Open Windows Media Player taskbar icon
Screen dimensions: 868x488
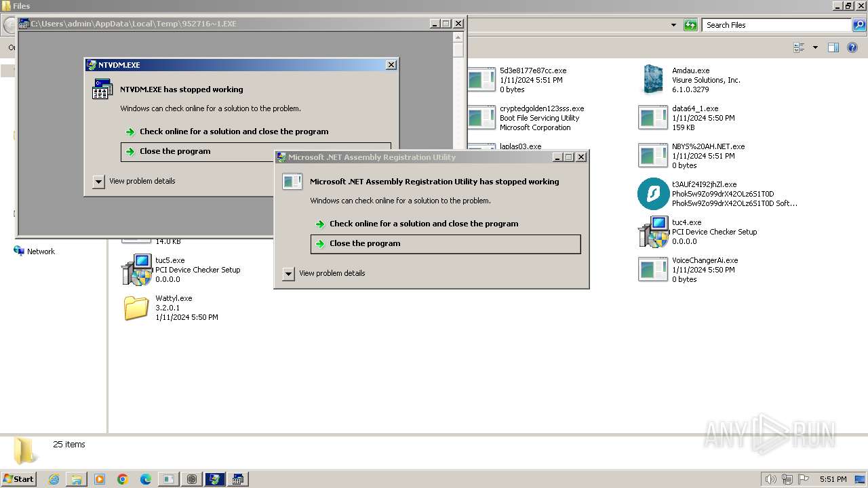coord(100,479)
